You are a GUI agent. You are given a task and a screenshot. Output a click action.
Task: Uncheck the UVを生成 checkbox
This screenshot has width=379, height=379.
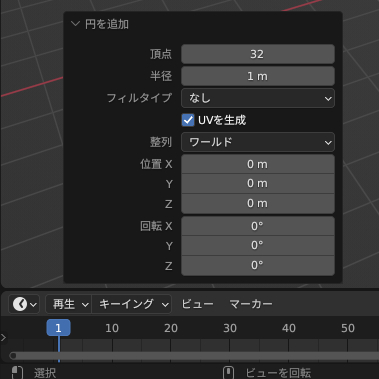[188, 120]
